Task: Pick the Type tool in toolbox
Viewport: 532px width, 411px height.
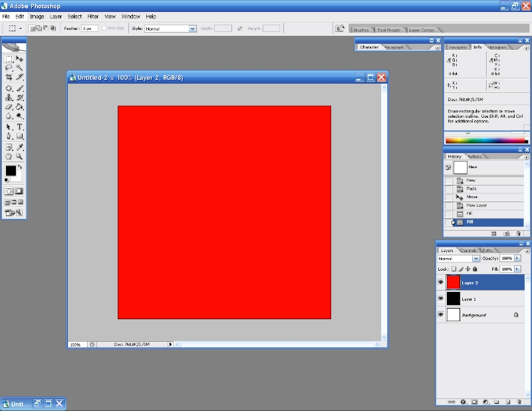Action: pos(20,126)
